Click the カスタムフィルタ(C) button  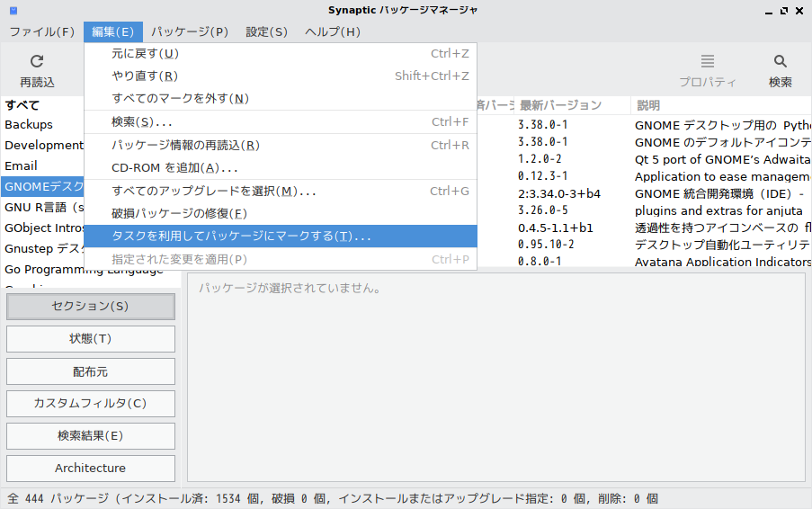91,404
